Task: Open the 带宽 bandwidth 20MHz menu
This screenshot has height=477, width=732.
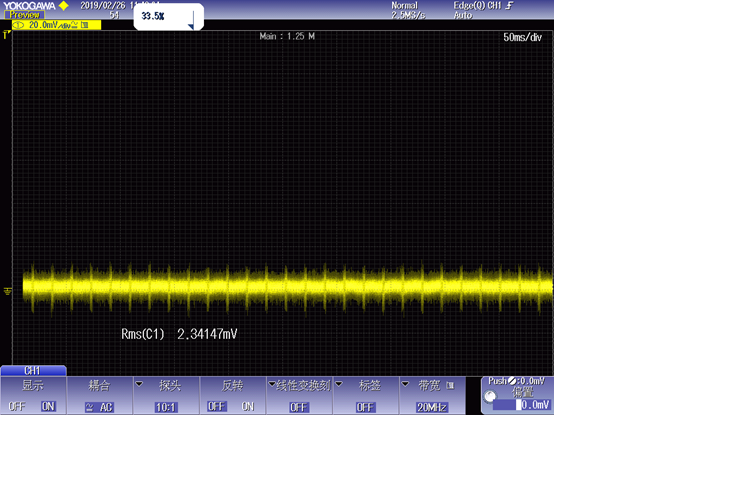Action: (x=432, y=396)
